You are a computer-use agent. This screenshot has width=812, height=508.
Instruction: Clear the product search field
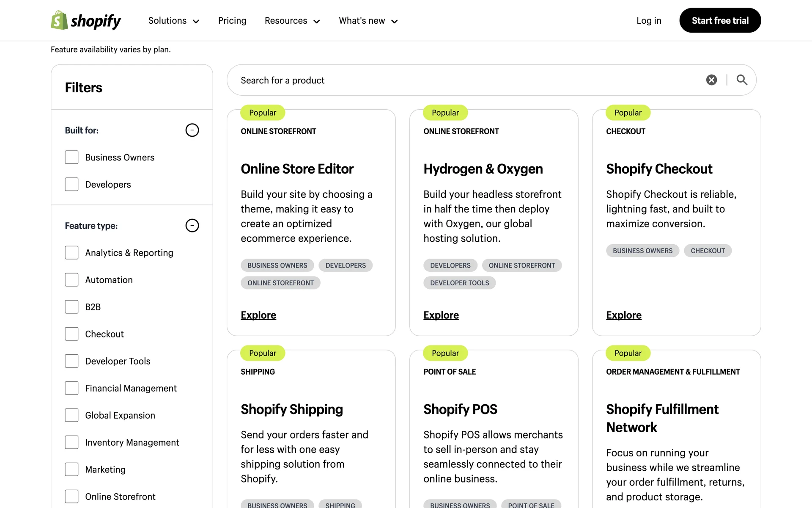[711, 80]
